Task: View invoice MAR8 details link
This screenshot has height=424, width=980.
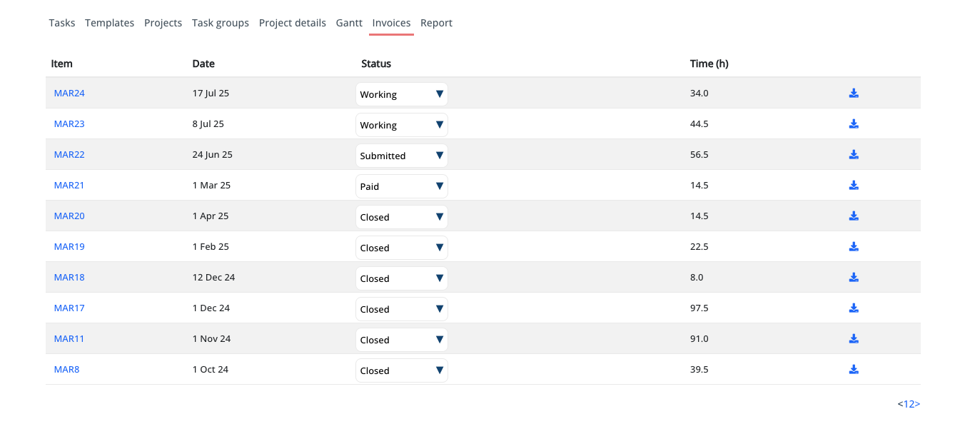Action: tap(66, 370)
